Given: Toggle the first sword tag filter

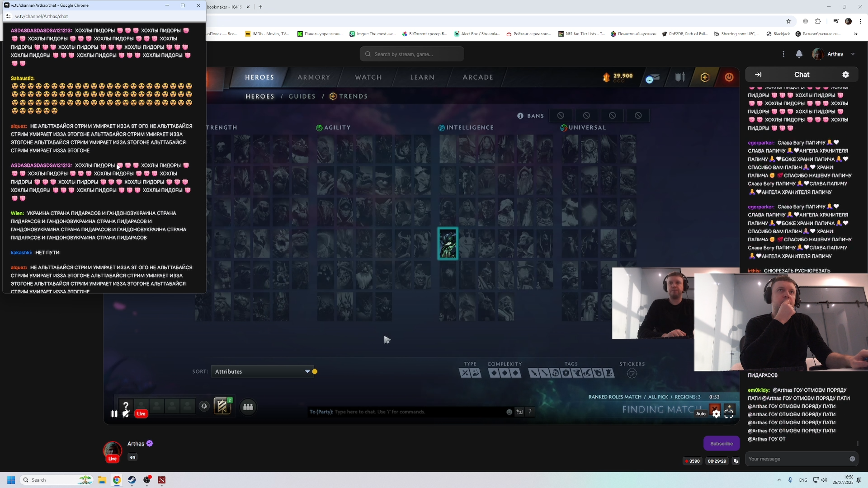Looking at the screenshot, I should 533,373.
